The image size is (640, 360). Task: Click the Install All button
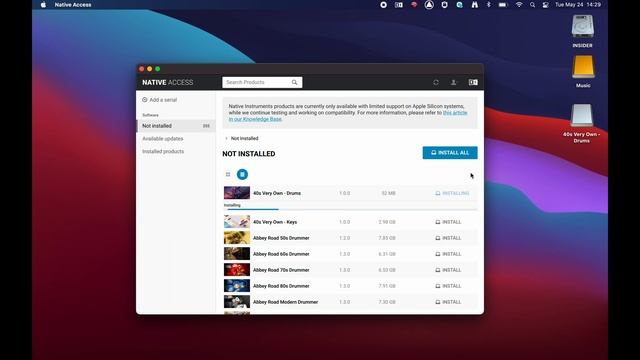point(450,153)
